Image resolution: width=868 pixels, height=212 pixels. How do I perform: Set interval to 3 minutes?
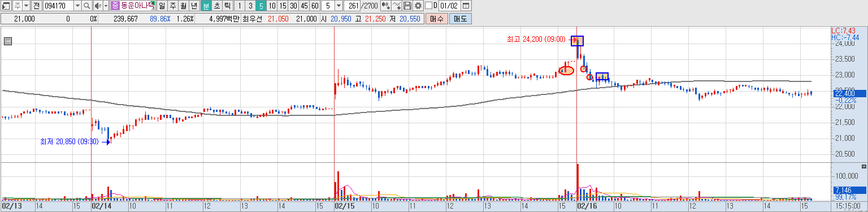tap(250, 6)
